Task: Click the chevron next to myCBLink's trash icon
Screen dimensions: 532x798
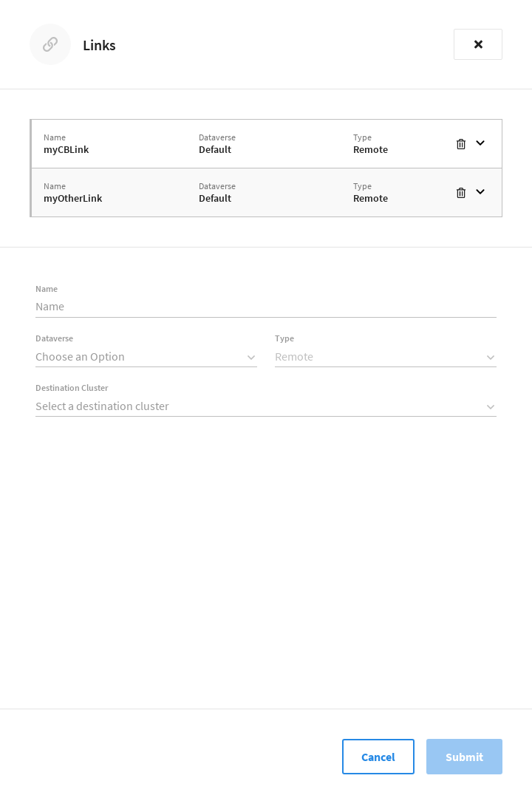Action: point(480,143)
